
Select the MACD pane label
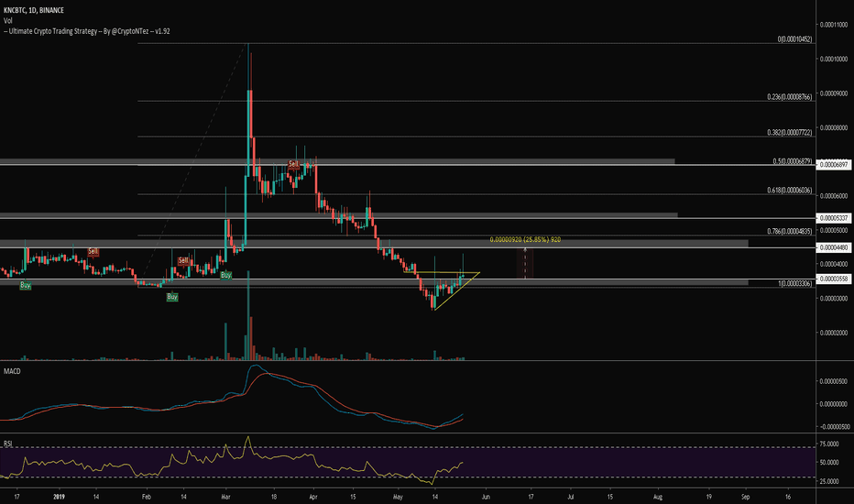(x=12, y=371)
